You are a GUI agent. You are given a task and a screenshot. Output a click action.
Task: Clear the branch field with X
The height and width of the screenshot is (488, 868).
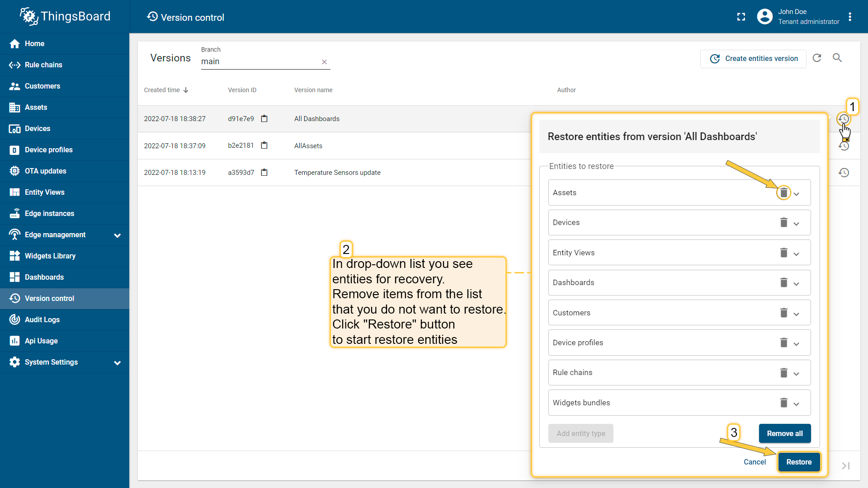click(324, 62)
